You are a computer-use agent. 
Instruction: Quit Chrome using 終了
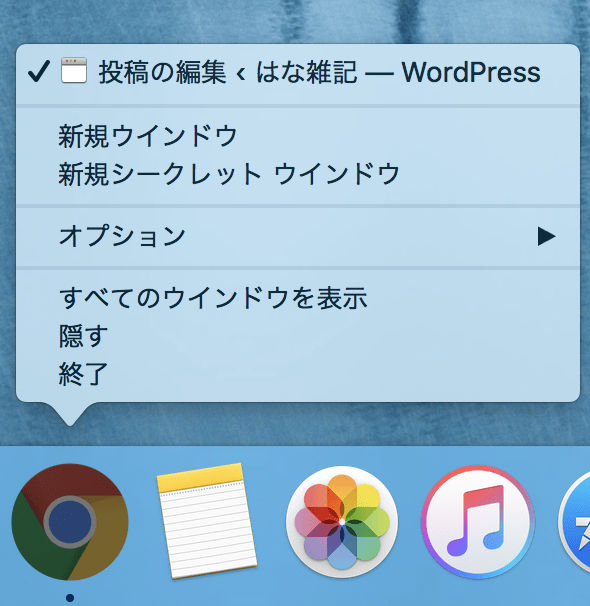tap(298, 373)
